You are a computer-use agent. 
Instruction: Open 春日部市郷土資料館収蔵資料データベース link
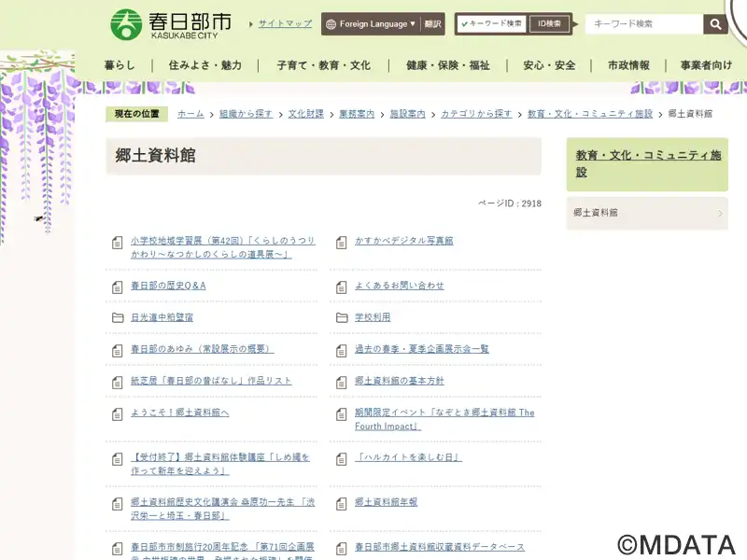440,547
